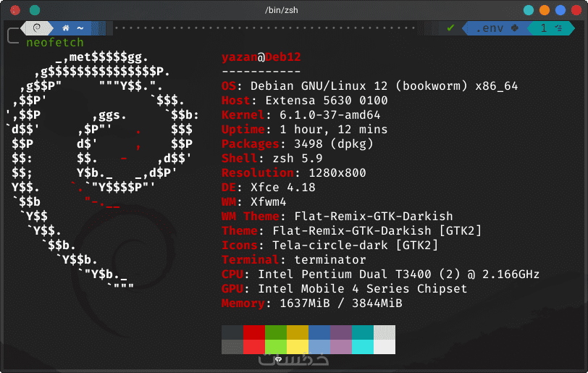Click the teal circle button in the title bar
588x373 pixels.
529,10
